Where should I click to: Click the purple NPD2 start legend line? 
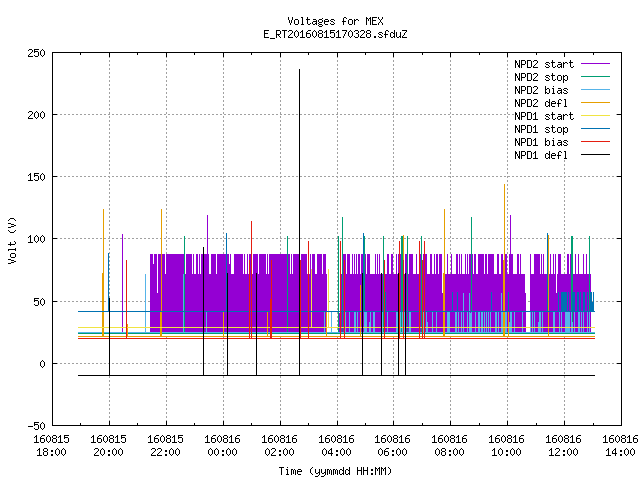tap(595, 64)
